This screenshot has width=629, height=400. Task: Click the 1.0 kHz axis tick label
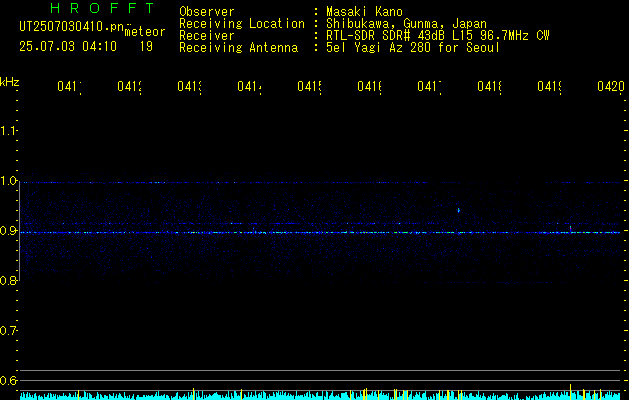8,181
